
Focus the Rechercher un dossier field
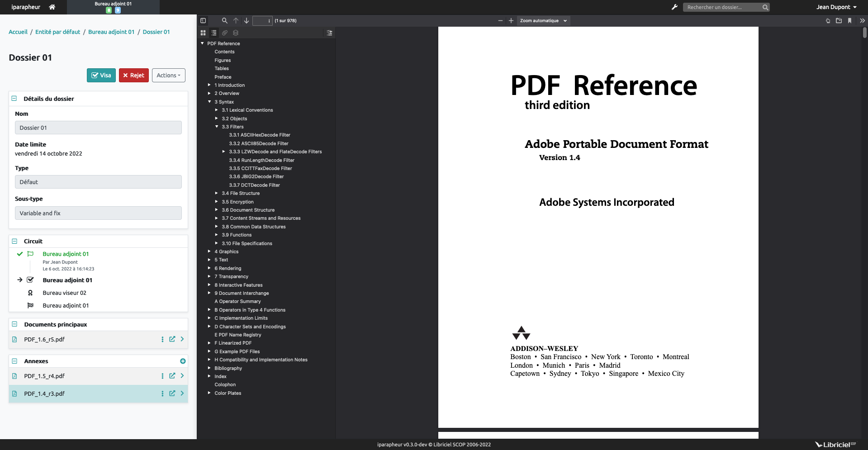pos(722,7)
